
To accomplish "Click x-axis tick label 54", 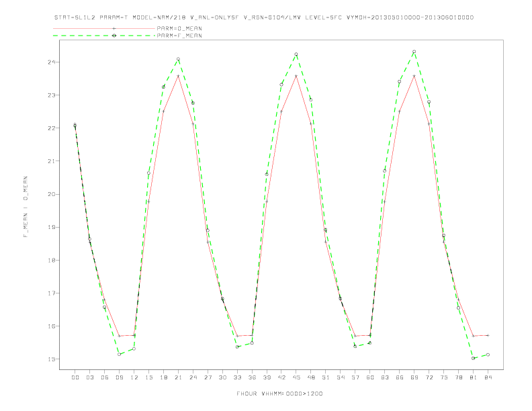I will click(341, 377).
